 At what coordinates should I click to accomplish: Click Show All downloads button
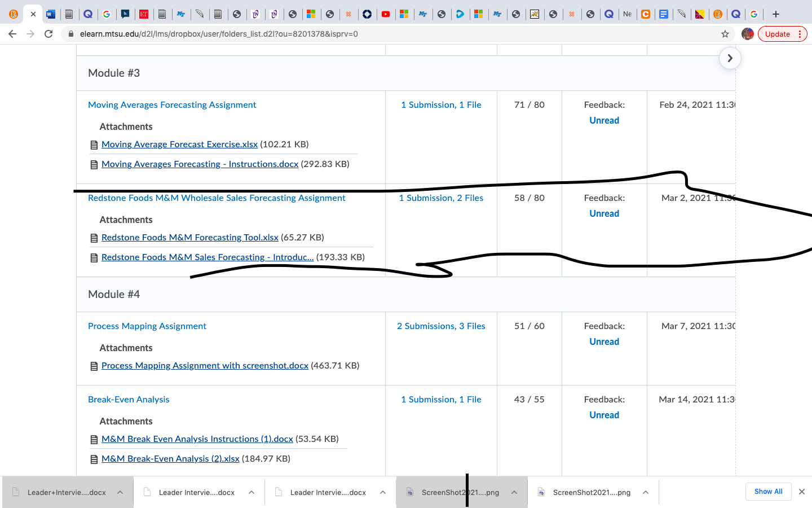tap(768, 492)
